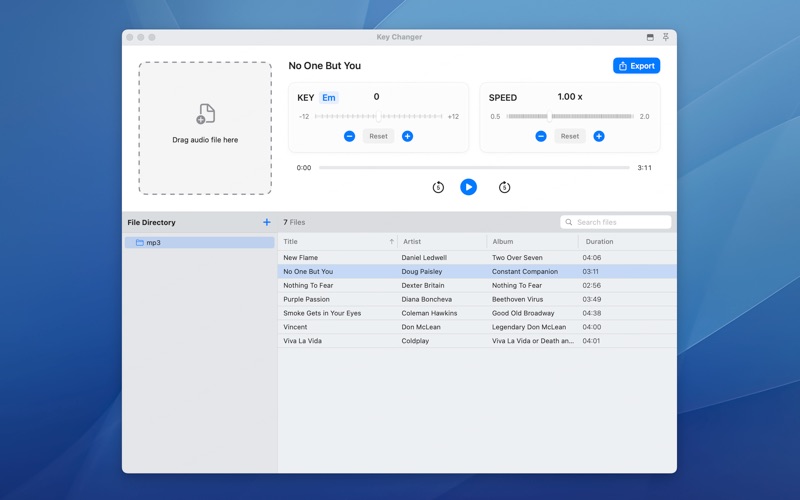Click the Title sort arrow indicator
800x500 pixels.
391,241
